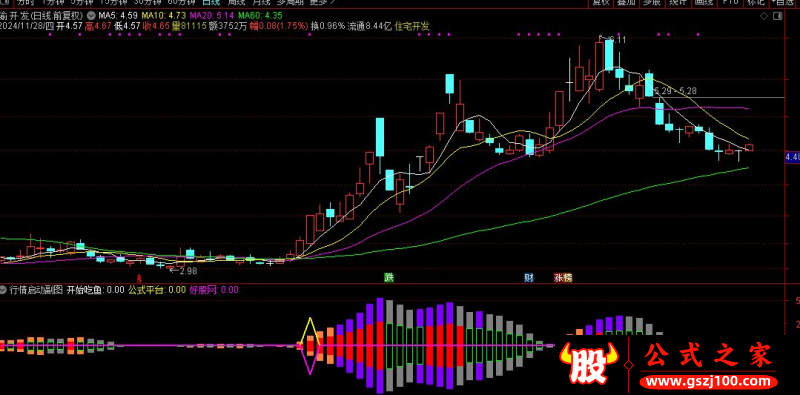This screenshot has width=800, height=395.
Task: Click the yellow-magenta diamond signal in sub-chart
Action: (310, 346)
